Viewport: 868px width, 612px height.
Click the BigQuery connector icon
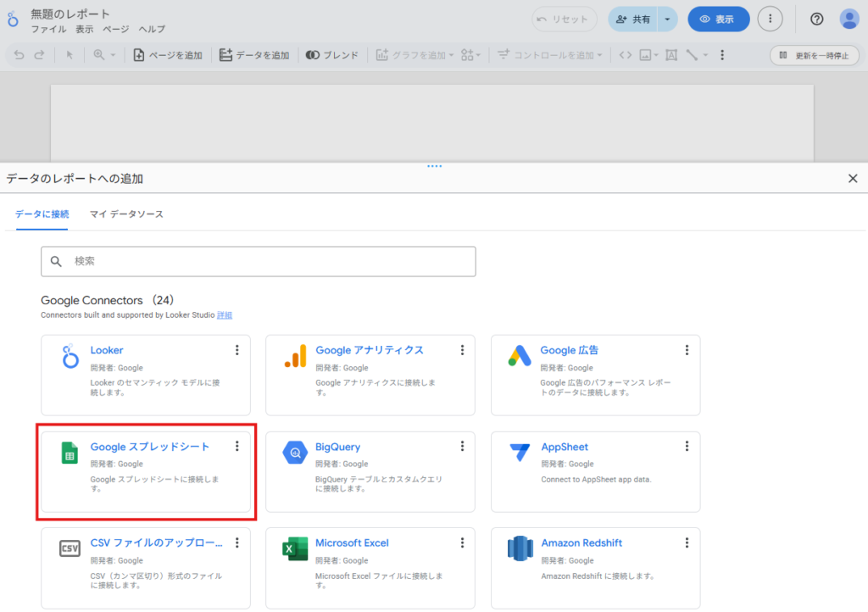(x=294, y=453)
